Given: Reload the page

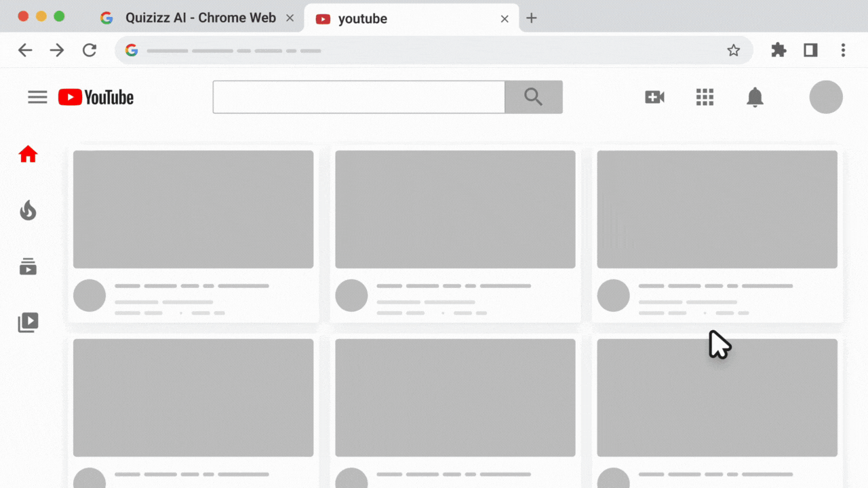Looking at the screenshot, I should [x=90, y=50].
